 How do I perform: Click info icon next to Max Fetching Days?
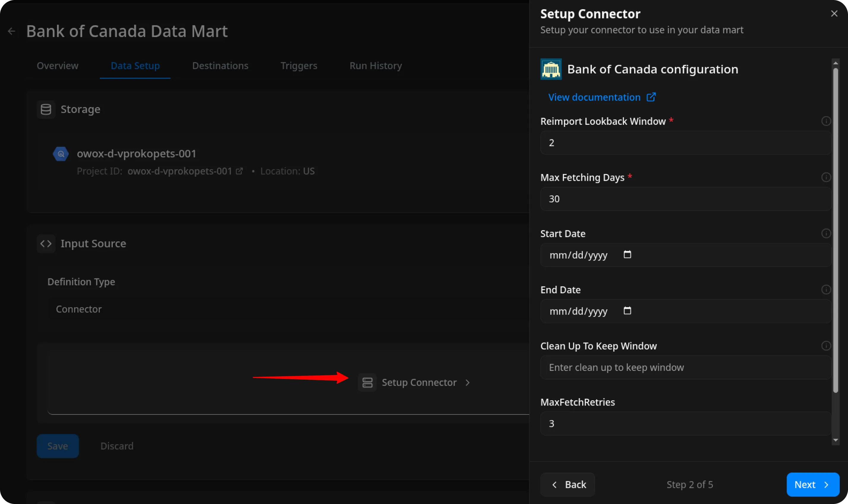(x=826, y=177)
